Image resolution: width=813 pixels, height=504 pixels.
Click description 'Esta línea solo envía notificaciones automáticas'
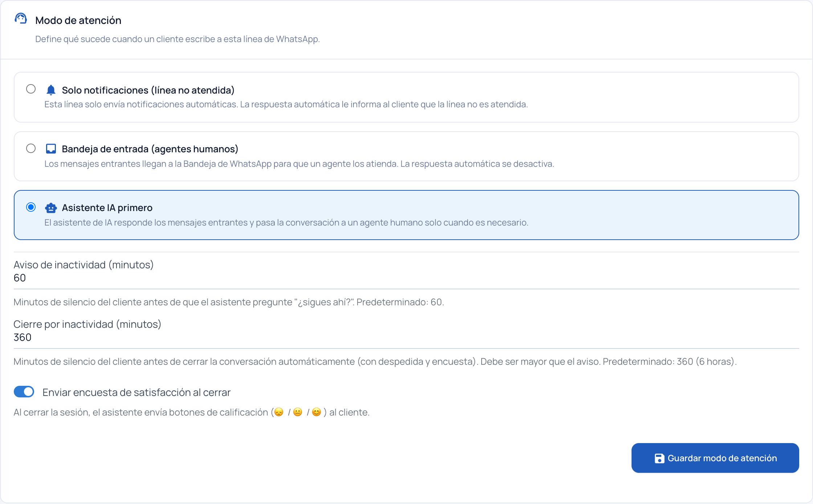(286, 104)
